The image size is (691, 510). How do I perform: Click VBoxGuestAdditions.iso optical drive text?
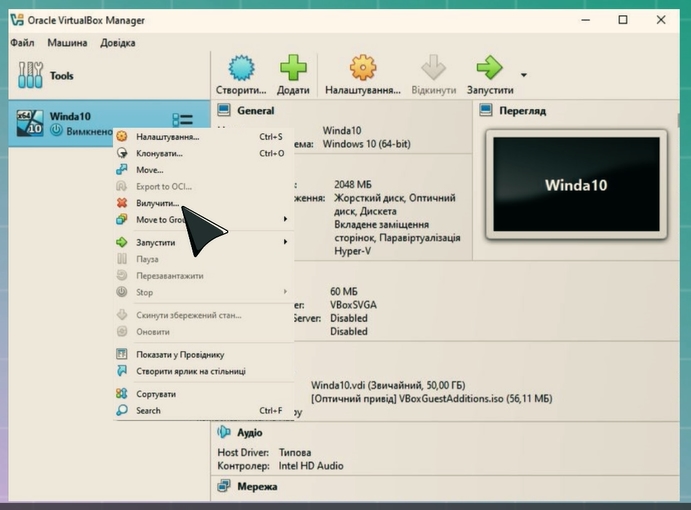click(431, 398)
